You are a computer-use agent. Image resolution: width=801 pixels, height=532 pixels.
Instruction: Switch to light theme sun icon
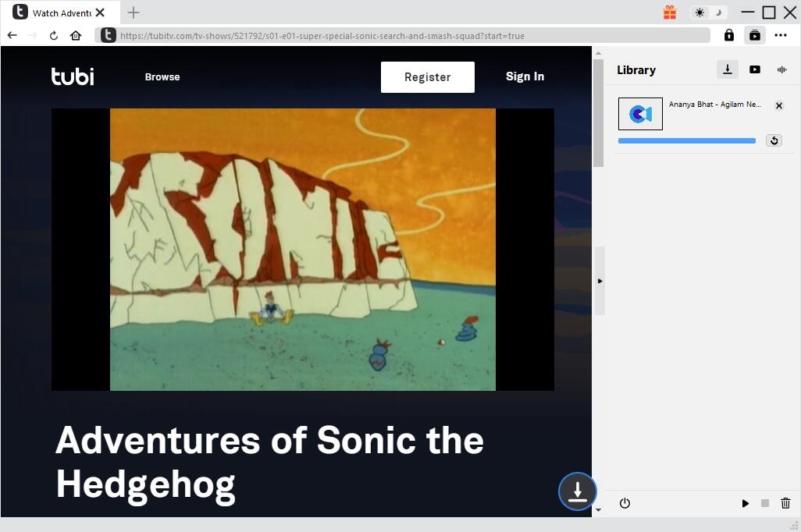click(700, 12)
